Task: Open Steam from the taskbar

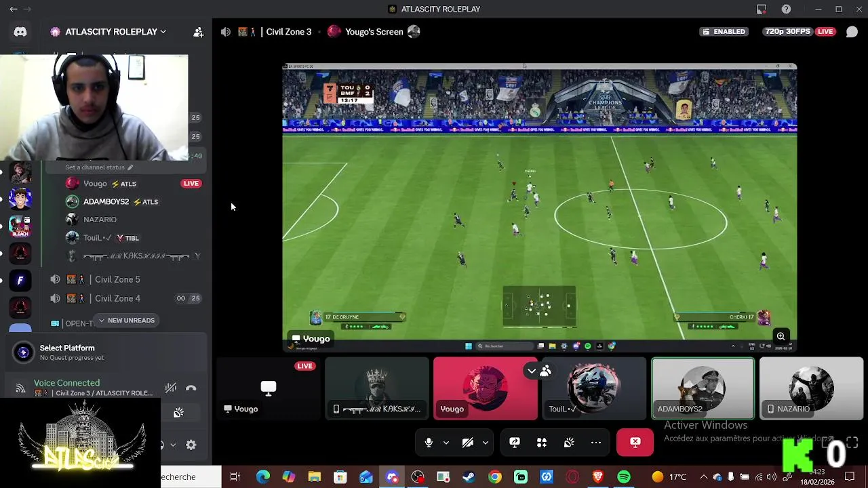Action: click(x=469, y=477)
